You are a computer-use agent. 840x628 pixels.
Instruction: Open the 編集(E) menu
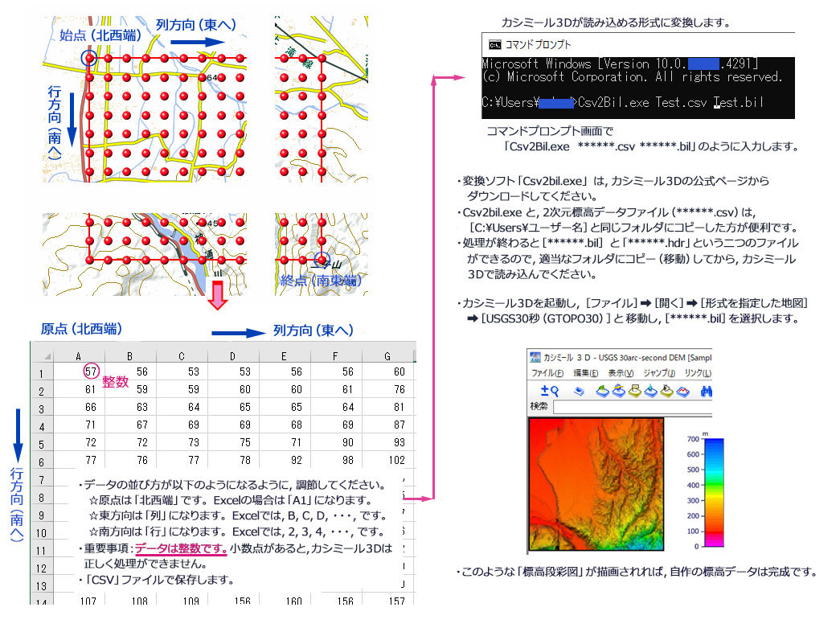click(586, 373)
